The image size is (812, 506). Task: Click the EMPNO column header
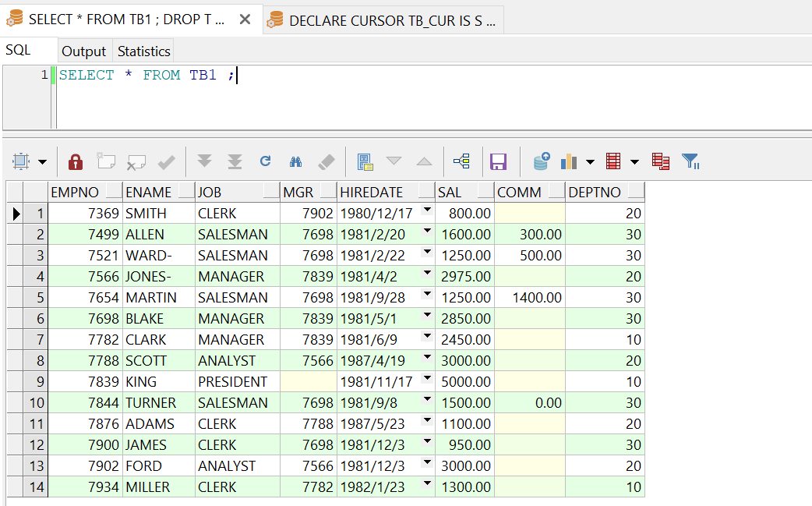pyautogui.click(x=86, y=192)
